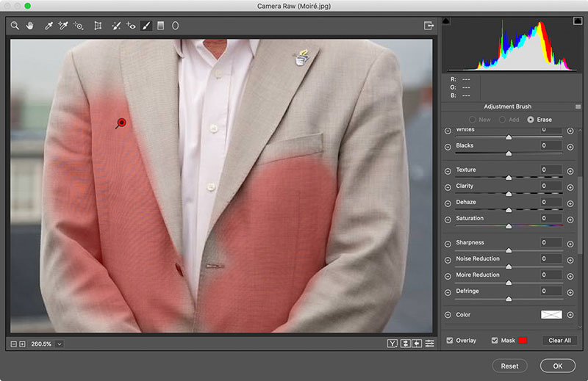Viewport: 588px width, 381px height.
Task: Select the Crop tool
Action: [98, 26]
